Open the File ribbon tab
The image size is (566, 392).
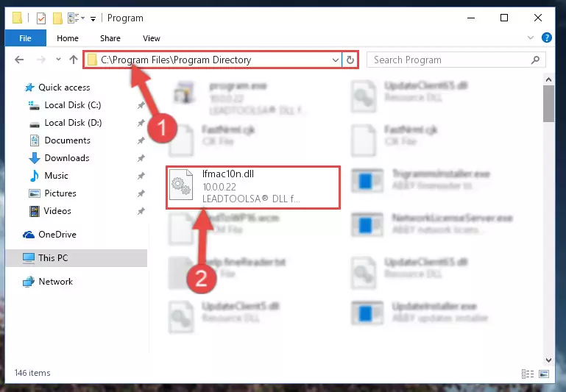click(x=25, y=38)
